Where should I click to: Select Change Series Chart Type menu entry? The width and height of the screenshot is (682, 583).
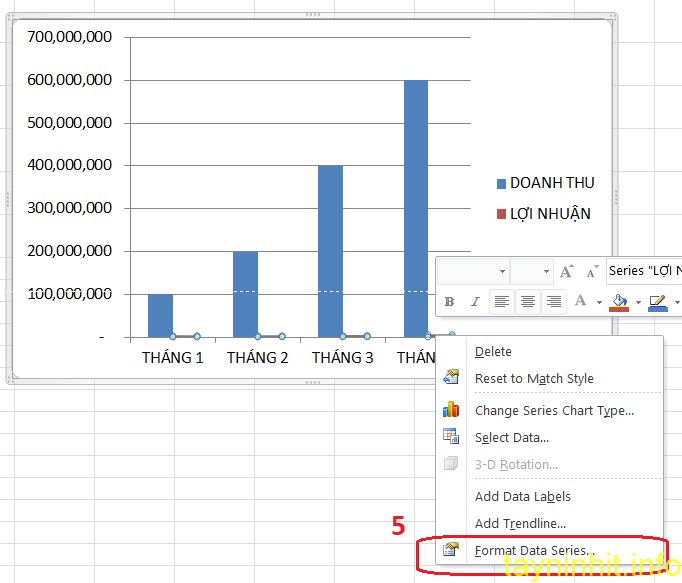tap(554, 410)
